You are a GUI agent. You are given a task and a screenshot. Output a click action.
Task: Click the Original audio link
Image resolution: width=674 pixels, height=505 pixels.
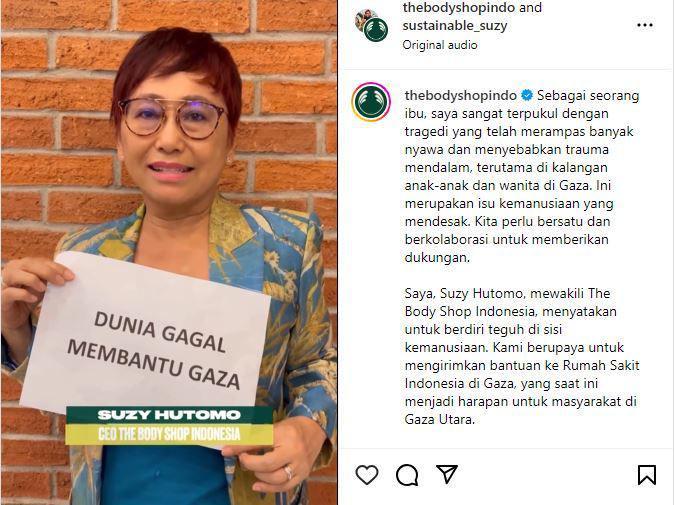[440, 45]
